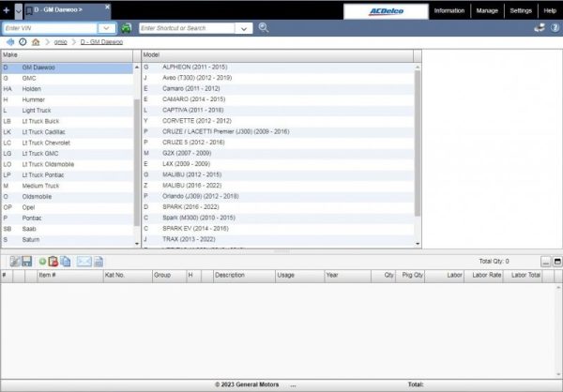The image size is (563, 392).
Task: Select SPARK EV (2014 - 2016) model
Action: click(278, 229)
